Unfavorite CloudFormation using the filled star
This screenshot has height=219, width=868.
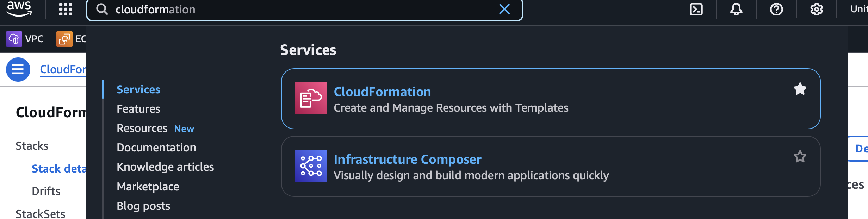click(800, 89)
